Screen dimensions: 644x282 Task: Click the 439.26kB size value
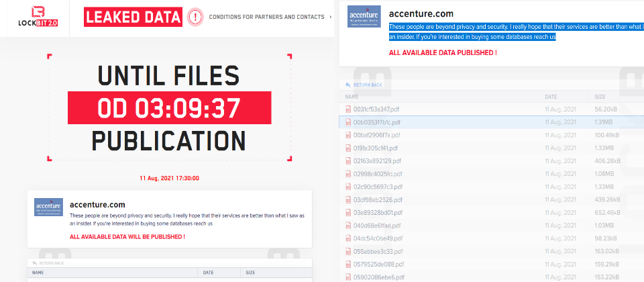coord(606,200)
